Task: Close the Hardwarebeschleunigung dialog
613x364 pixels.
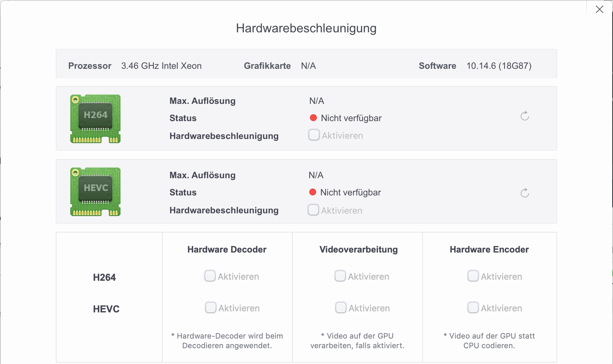Action: (x=599, y=10)
